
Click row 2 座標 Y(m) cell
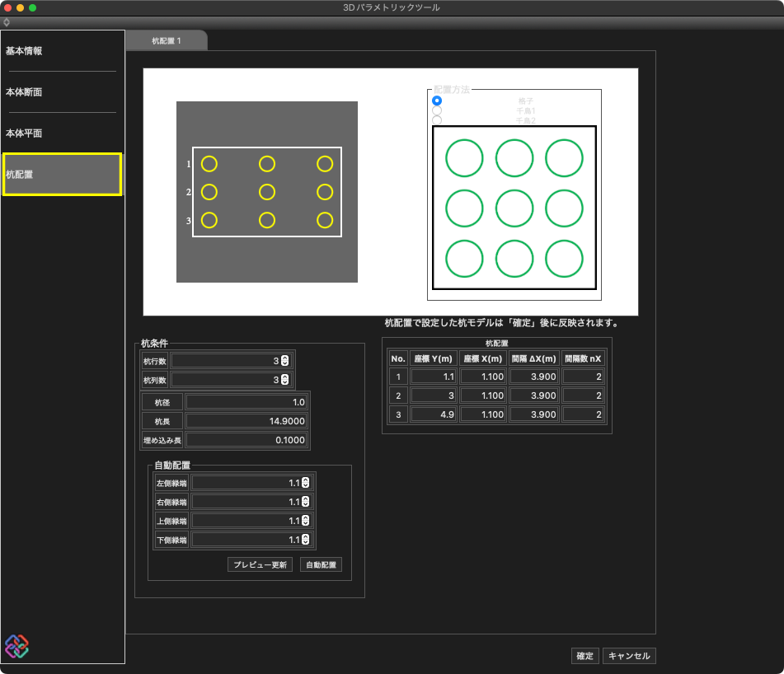pyautogui.click(x=434, y=396)
